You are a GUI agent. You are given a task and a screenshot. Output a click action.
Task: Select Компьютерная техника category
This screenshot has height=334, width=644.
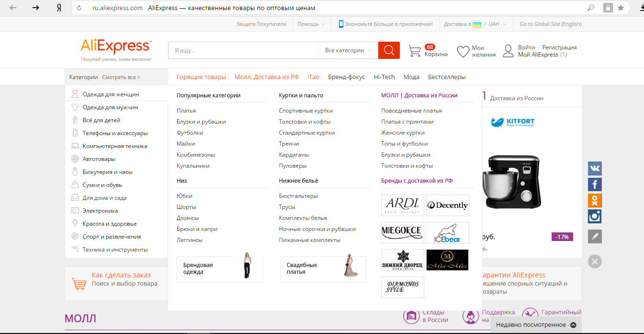click(115, 146)
